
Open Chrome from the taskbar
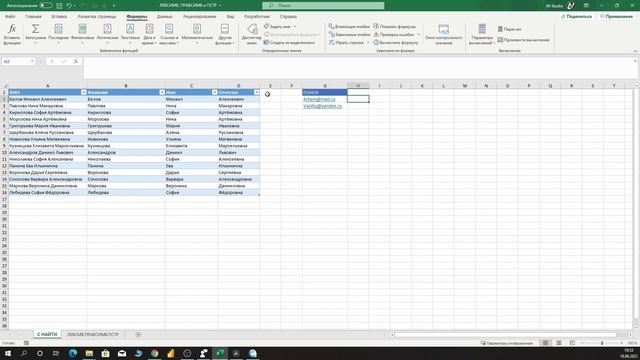click(154, 353)
